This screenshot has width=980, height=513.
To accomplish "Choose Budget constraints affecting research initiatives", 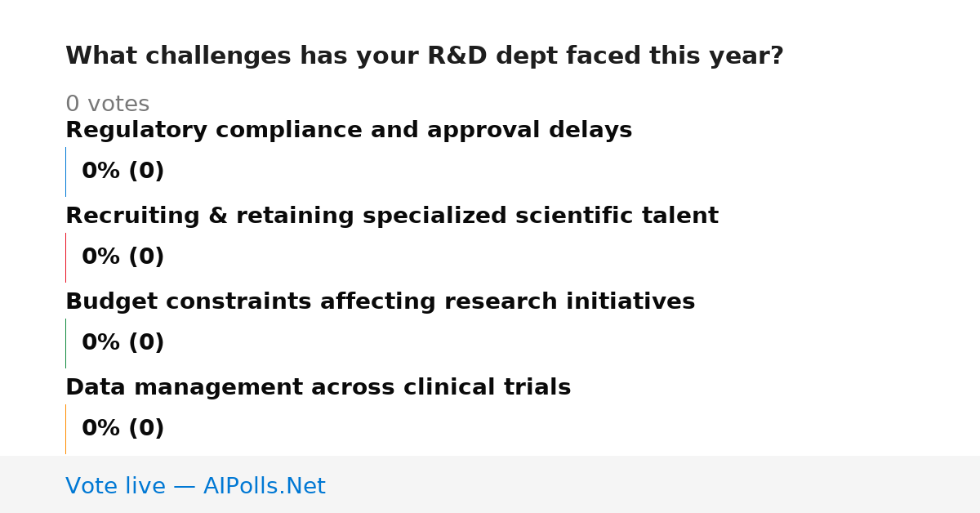I will [380, 302].
